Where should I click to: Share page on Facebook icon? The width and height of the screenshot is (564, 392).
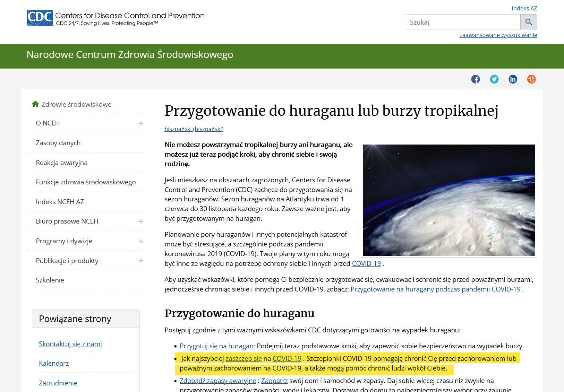(x=476, y=79)
